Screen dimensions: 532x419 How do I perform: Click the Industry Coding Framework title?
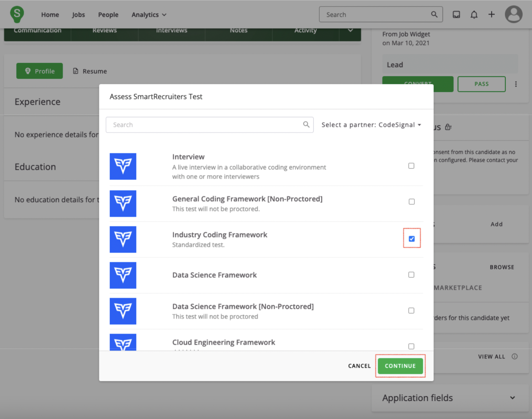220,235
